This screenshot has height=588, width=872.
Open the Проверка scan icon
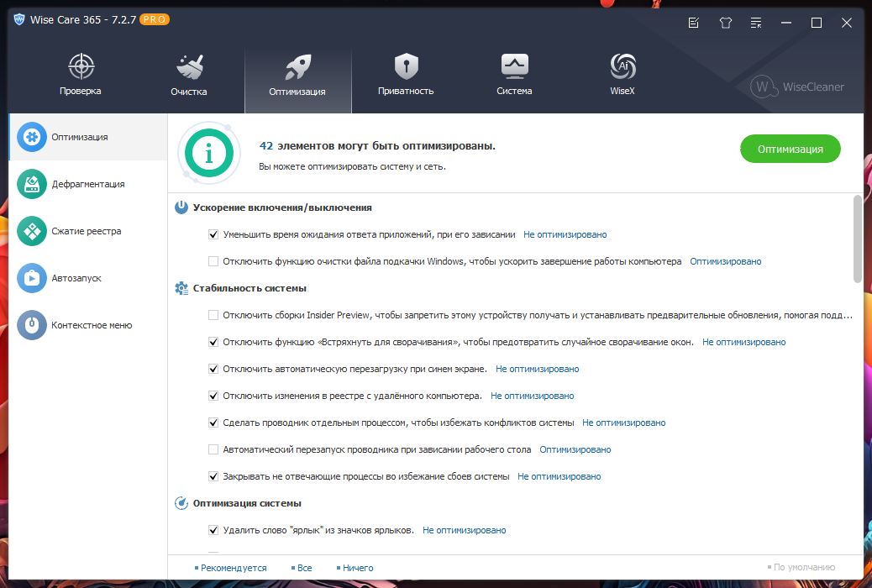pos(81,66)
